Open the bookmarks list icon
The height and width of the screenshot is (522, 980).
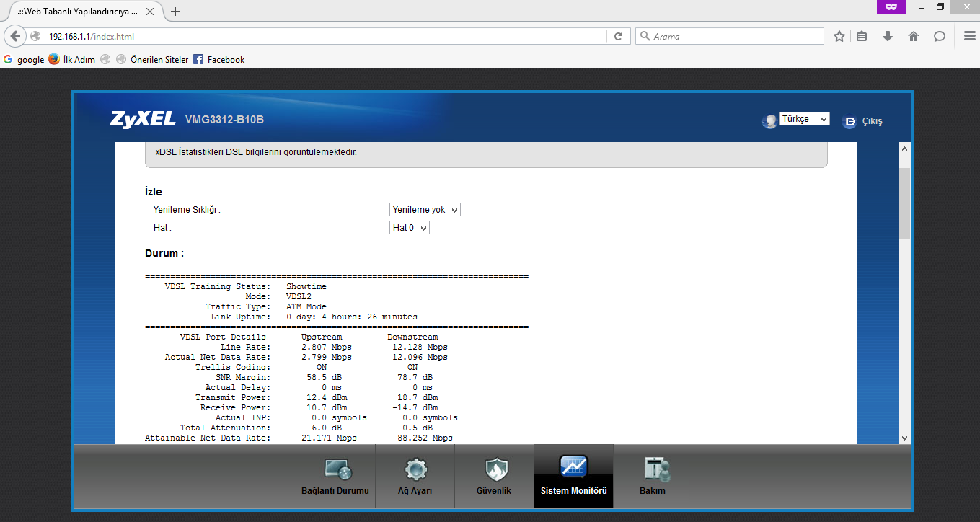pos(862,36)
